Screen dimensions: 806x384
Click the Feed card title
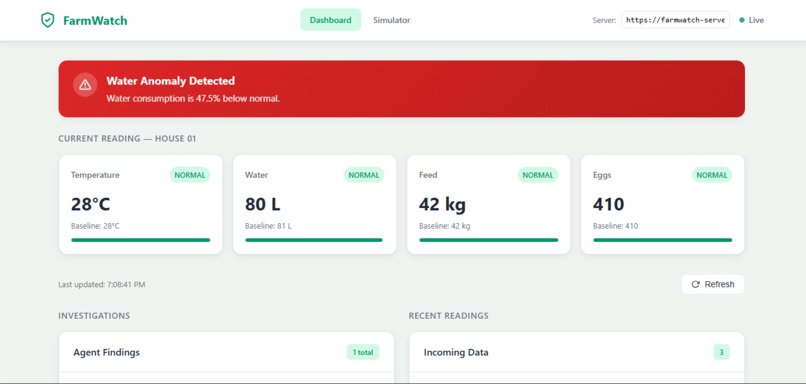(428, 175)
